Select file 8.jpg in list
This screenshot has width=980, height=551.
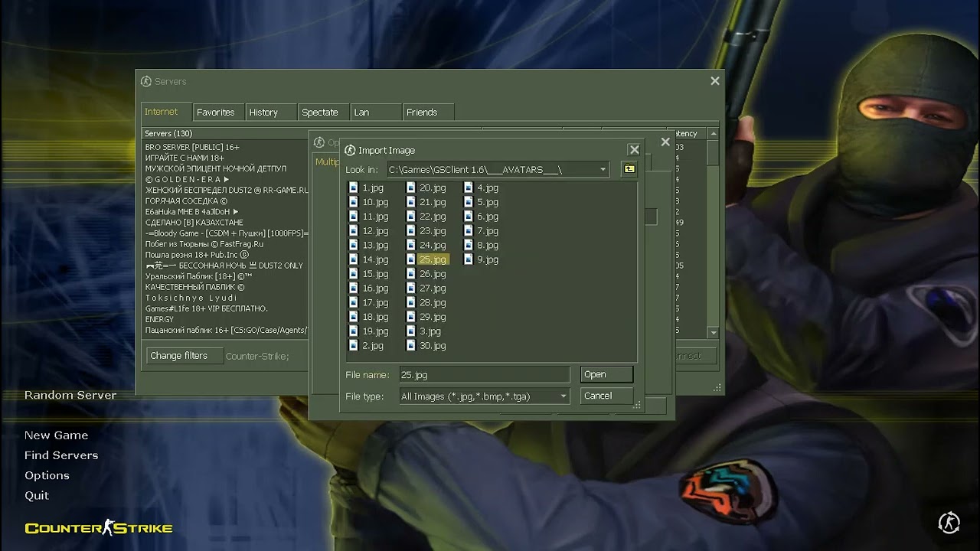point(488,246)
